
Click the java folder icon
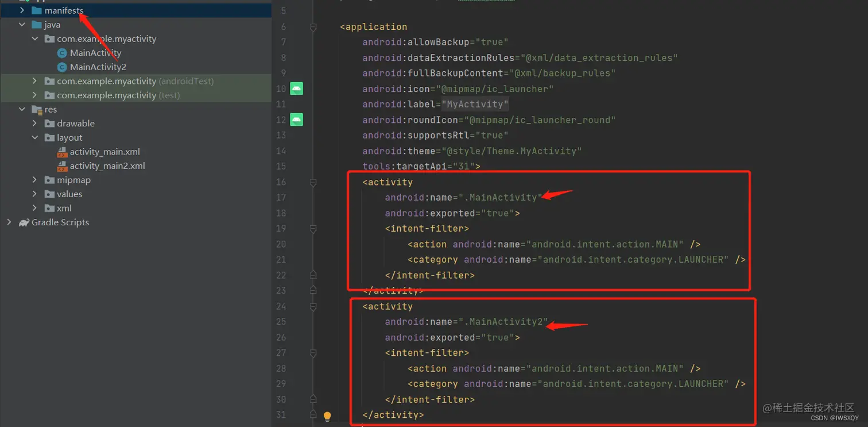coord(37,25)
